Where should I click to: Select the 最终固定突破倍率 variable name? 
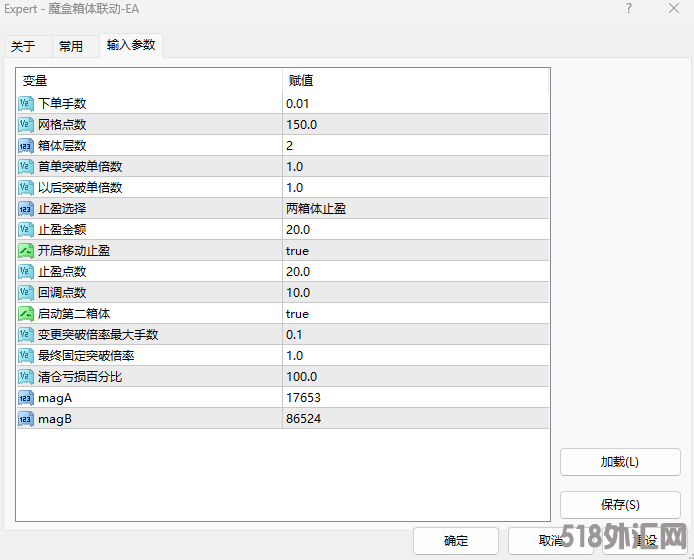[x=86, y=356]
